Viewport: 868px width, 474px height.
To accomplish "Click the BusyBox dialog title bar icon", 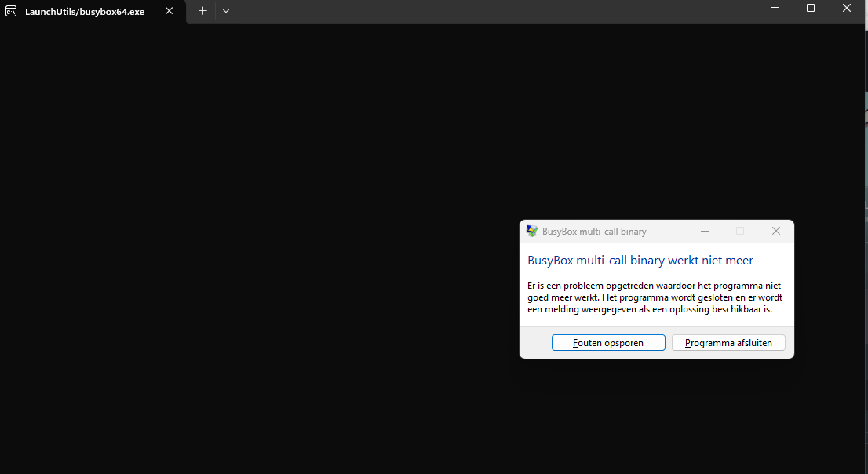I will pos(532,231).
